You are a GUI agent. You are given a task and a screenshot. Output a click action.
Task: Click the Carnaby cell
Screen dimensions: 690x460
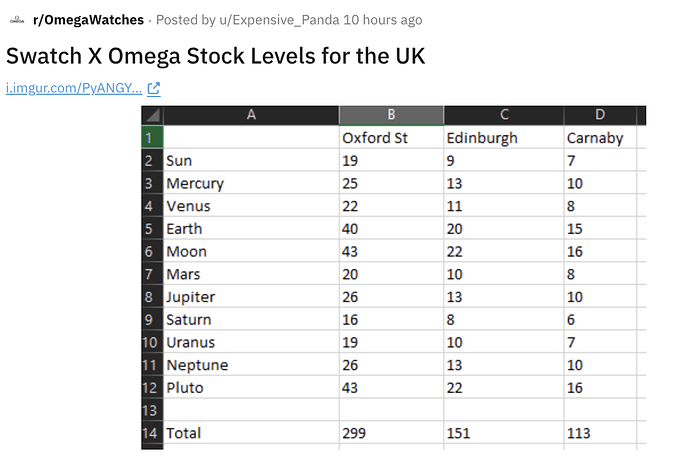coord(600,137)
